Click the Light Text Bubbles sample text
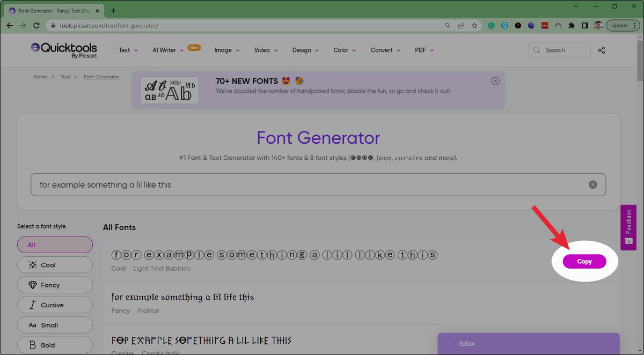 [274, 255]
